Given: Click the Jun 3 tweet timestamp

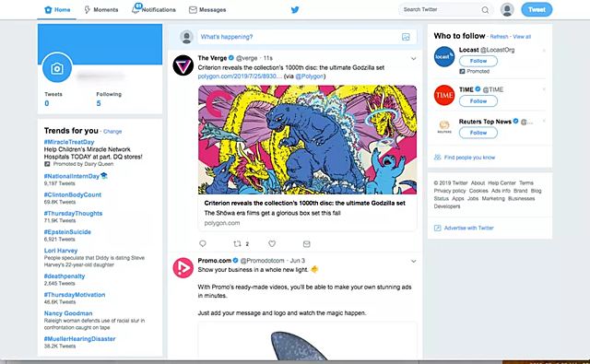Looking at the screenshot, I should (297, 261).
